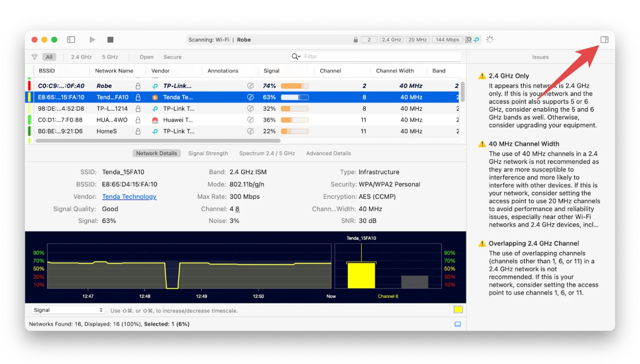Open the Advanced Details tab
The height and width of the screenshot is (364, 640).
coord(329,153)
